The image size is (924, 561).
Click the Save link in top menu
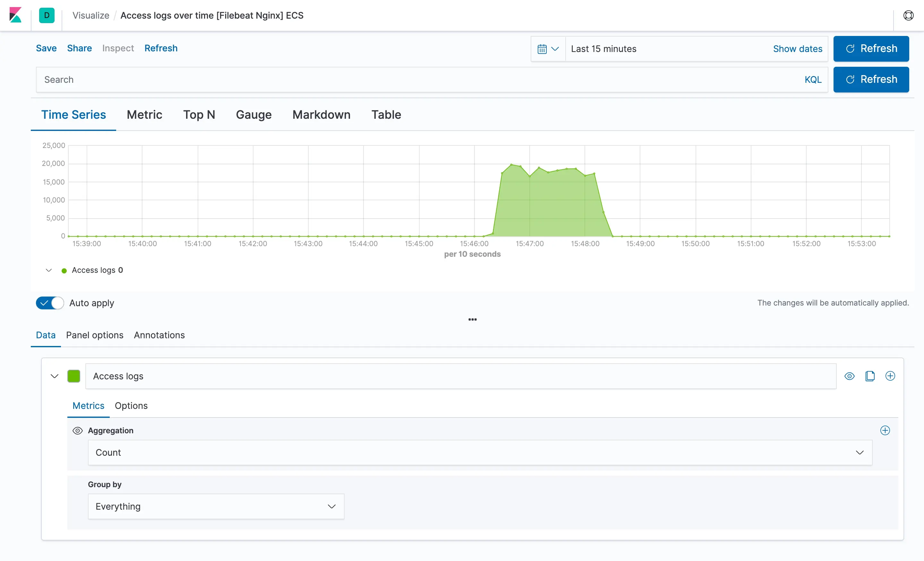46,48
